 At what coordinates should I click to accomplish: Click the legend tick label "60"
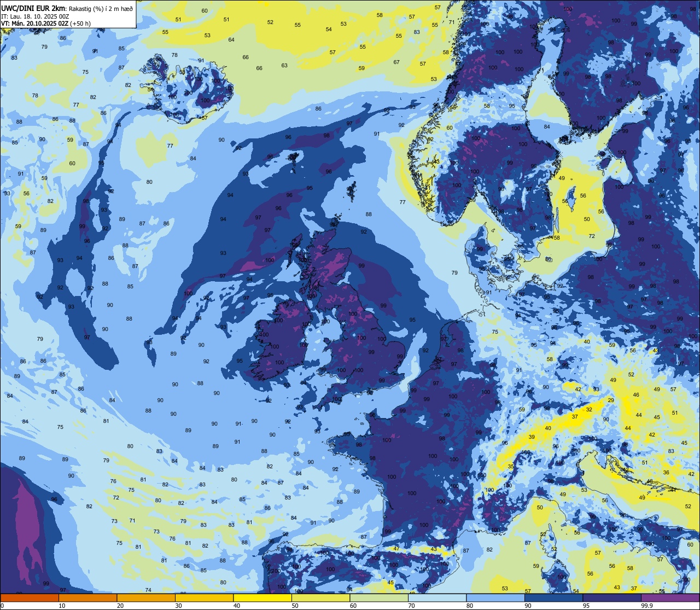[353, 606]
